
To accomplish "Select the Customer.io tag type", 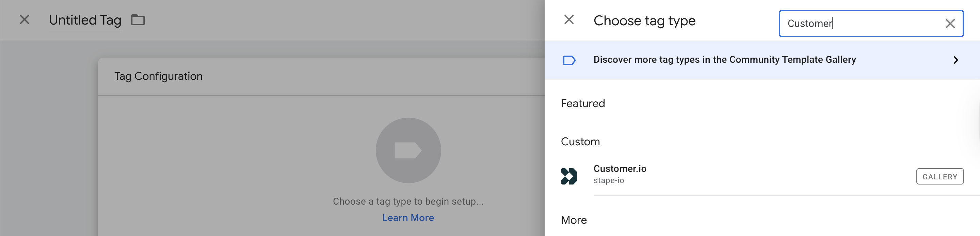I will point(762,176).
